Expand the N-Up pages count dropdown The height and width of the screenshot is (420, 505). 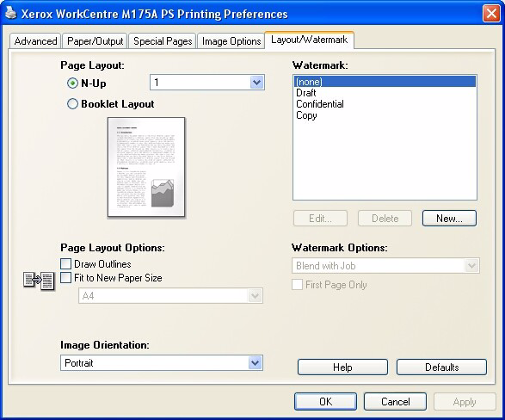(x=207, y=83)
